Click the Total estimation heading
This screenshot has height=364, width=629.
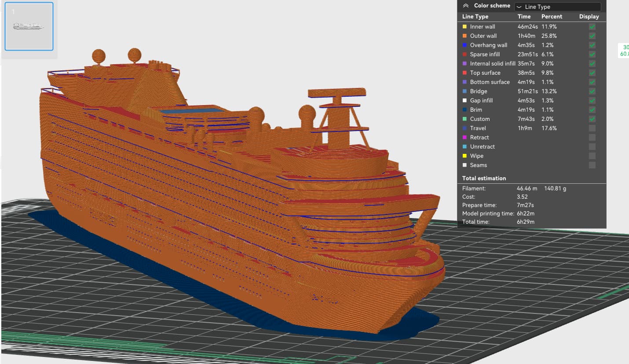(x=484, y=178)
